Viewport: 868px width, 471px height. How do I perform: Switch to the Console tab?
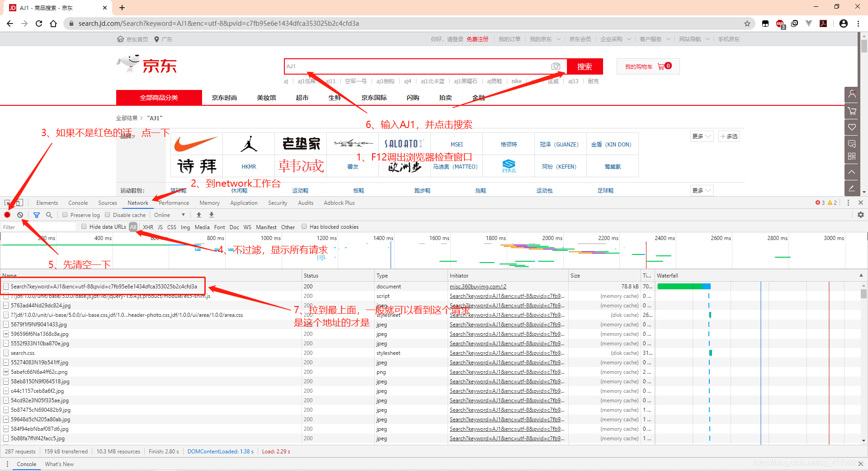[78, 203]
